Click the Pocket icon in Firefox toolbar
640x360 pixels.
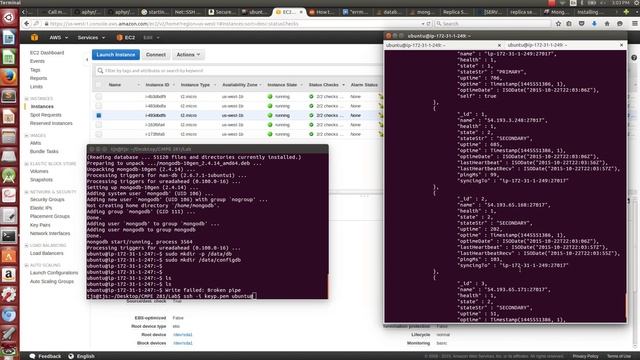tap(582, 24)
